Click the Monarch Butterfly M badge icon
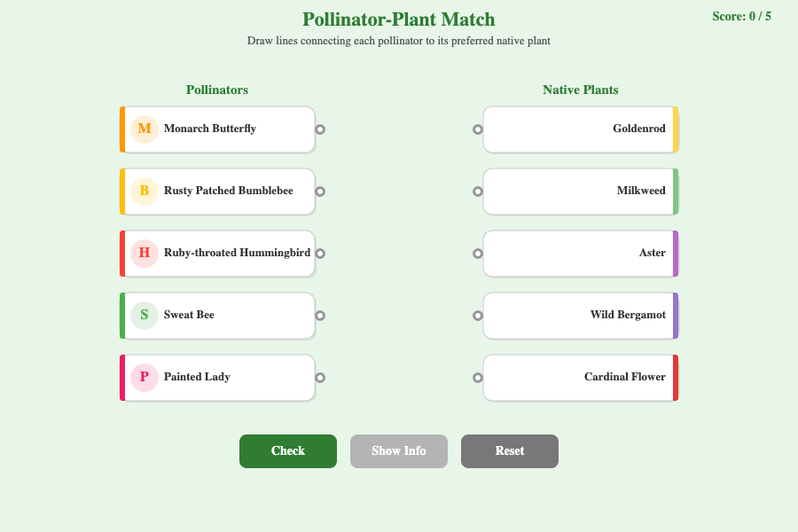This screenshot has height=532, width=798. 145,129
